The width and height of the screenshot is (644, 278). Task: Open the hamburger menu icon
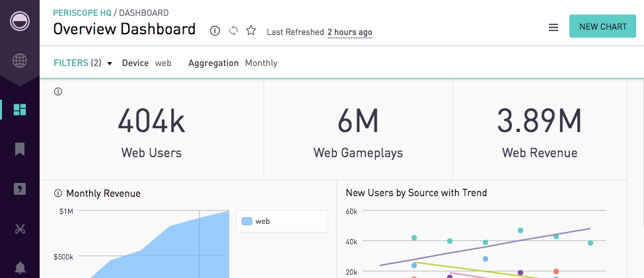pyautogui.click(x=554, y=28)
